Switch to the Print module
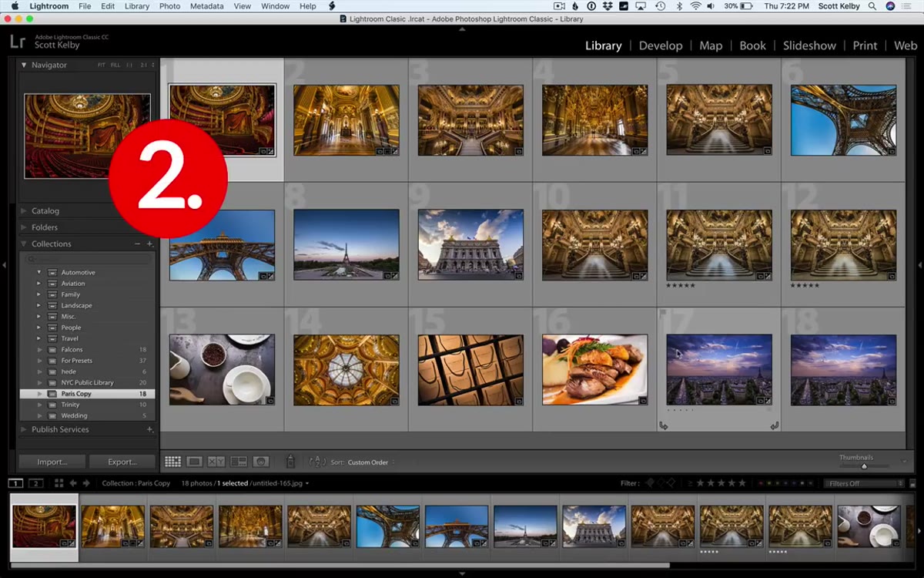This screenshot has width=924, height=578. 865,45
